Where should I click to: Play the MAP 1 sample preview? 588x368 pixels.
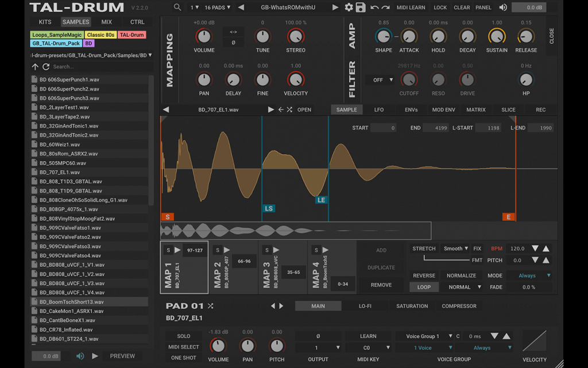tap(177, 250)
